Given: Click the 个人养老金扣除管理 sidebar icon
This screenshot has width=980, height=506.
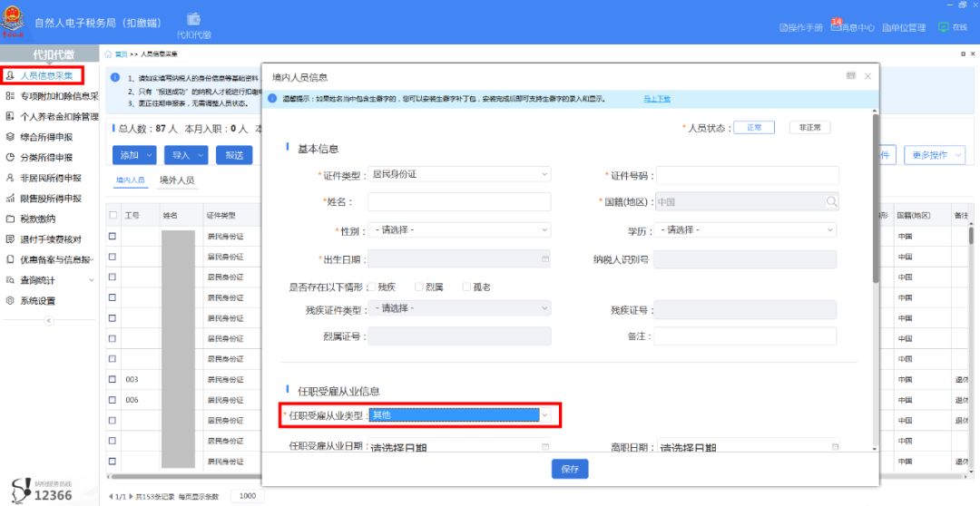Looking at the screenshot, I should point(9,116).
